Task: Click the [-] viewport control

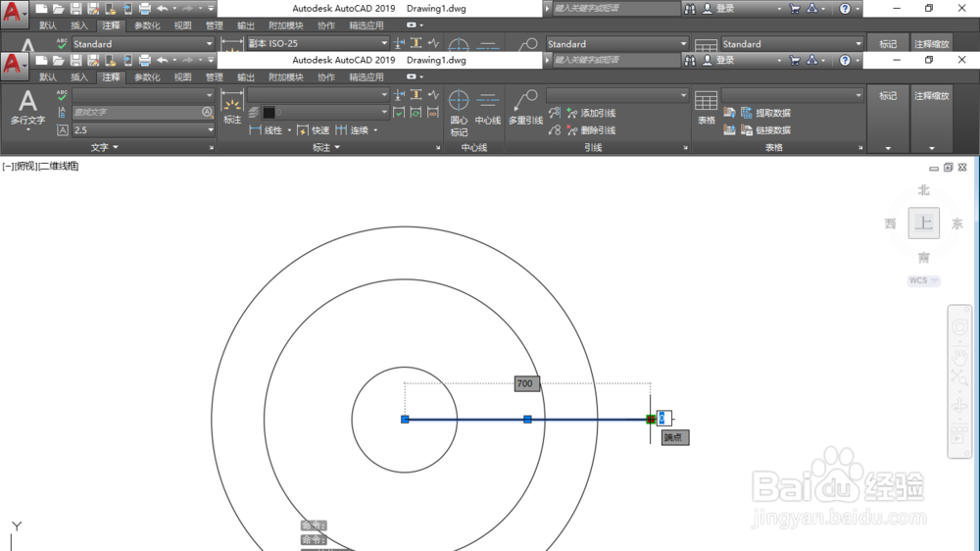Action: 8,166
